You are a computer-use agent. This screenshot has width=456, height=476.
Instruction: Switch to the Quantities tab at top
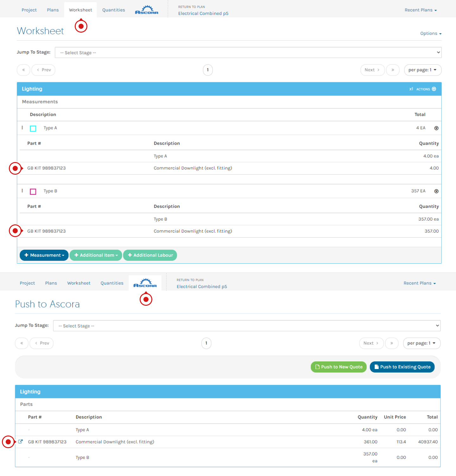[114, 10]
